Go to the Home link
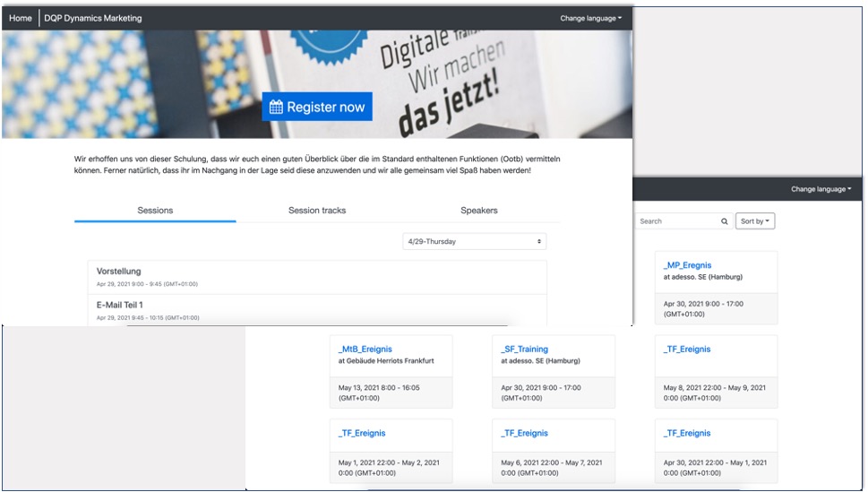Image resolution: width=868 pixels, height=492 pixels. (x=20, y=18)
